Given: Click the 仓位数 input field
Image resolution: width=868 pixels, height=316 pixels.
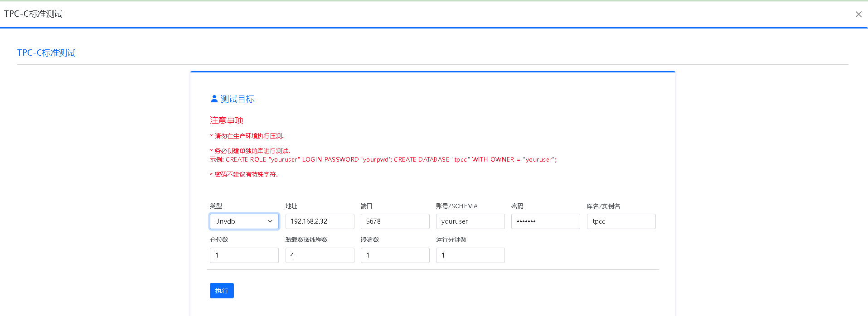Looking at the screenshot, I should [x=244, y=255].
